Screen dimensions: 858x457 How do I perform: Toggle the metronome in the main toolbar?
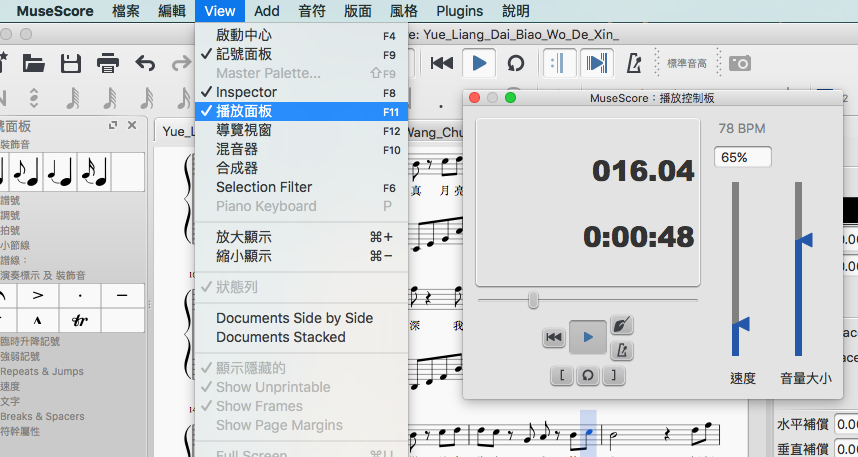634,63
